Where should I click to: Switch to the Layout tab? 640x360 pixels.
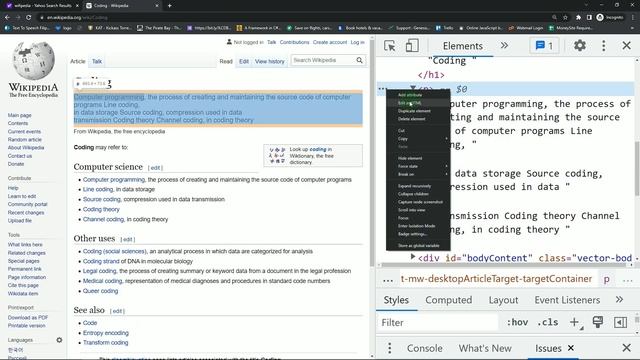click(503, 300)
